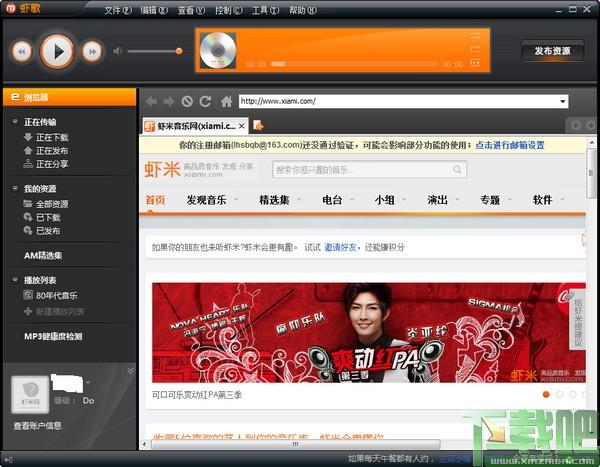The width and height of the screenshot is (600, 467).
Task: Mute using the speaker icon
Action: click(117, 51)
